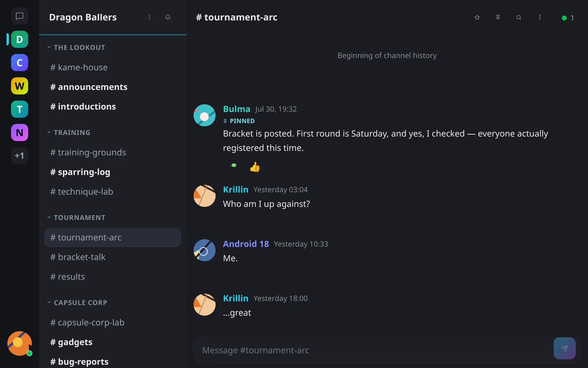Toggle green dot reaction on Bulma's message
Viewport: 588px width, 368px height.
(x=233, y=166)
